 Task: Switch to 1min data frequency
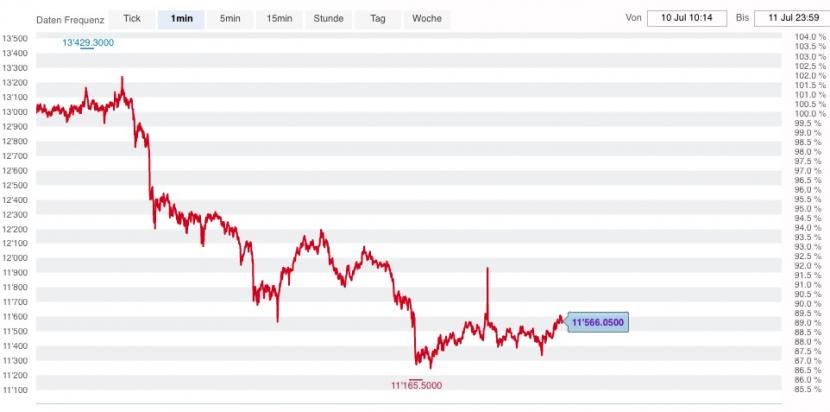pos(181,19)
